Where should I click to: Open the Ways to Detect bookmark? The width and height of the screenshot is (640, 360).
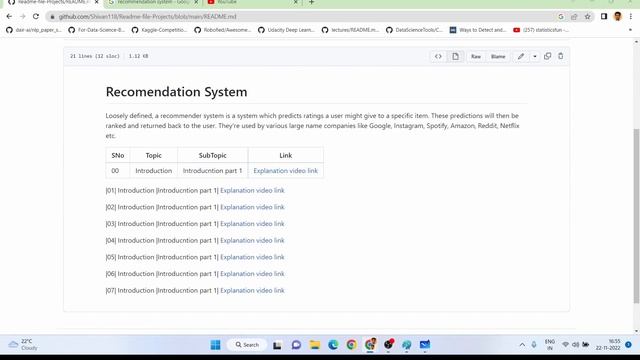point(478,30)
